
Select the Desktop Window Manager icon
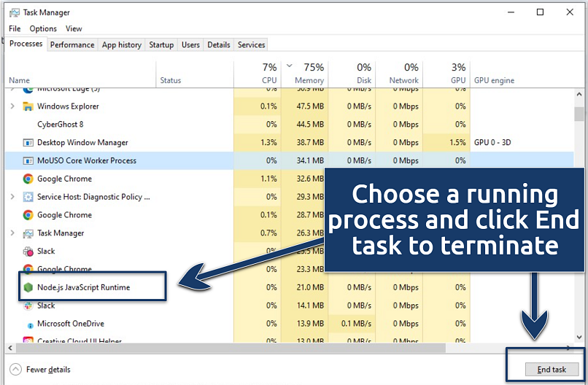tap(28, 143)
